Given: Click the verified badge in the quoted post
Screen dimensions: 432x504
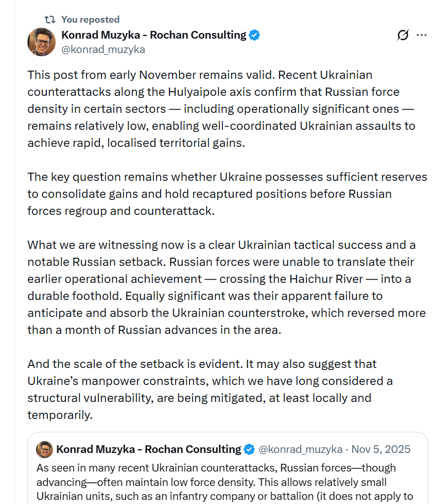Looking at the screenshot, I should [249, 449].
